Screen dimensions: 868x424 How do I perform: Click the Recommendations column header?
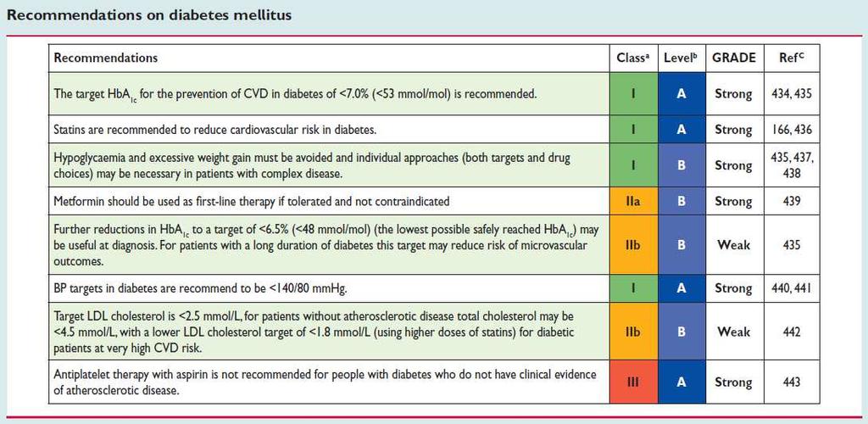pyautogui.click(x=106, y=58)
